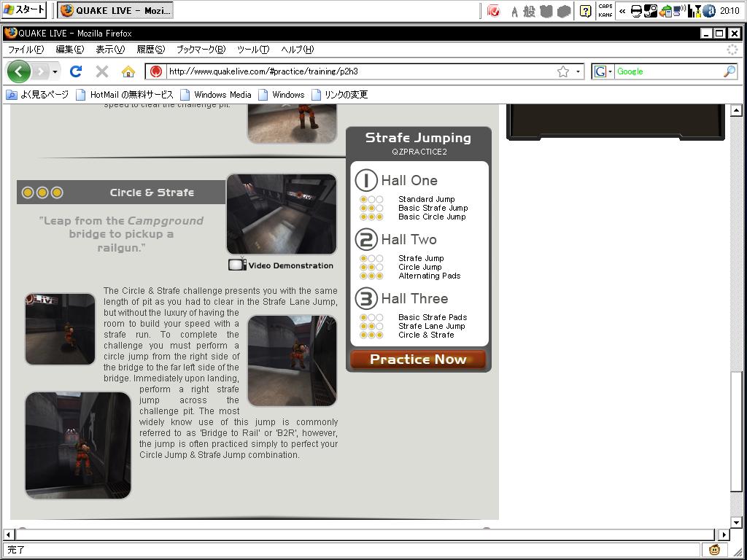Viewport: 747px width, 560px height.
Task: Select Standard Jump lesson
Action: click(x=426, y=199)
